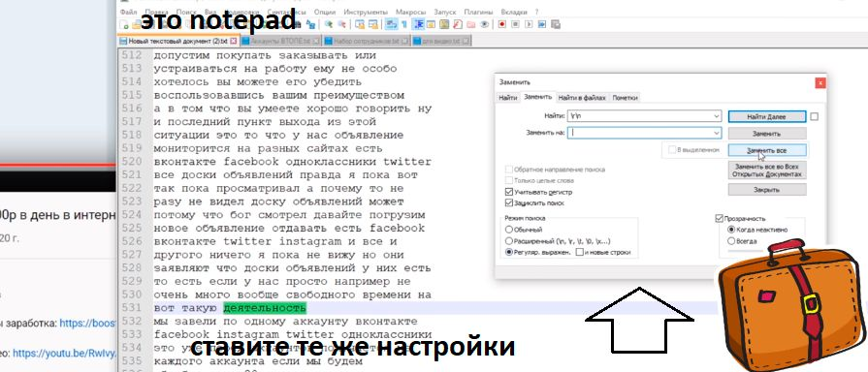Switch to the Найти в файлах tab
This screenshot has height=372, width=868.
[582, 97]
